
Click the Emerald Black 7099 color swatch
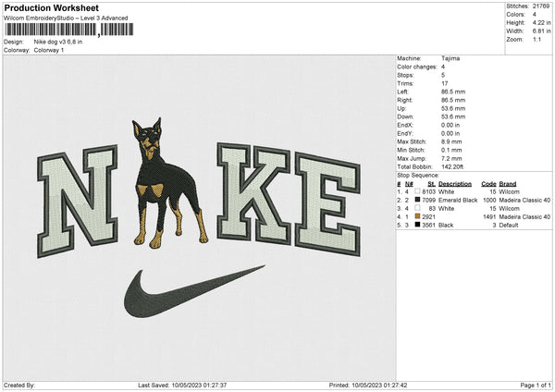(418, 200)
